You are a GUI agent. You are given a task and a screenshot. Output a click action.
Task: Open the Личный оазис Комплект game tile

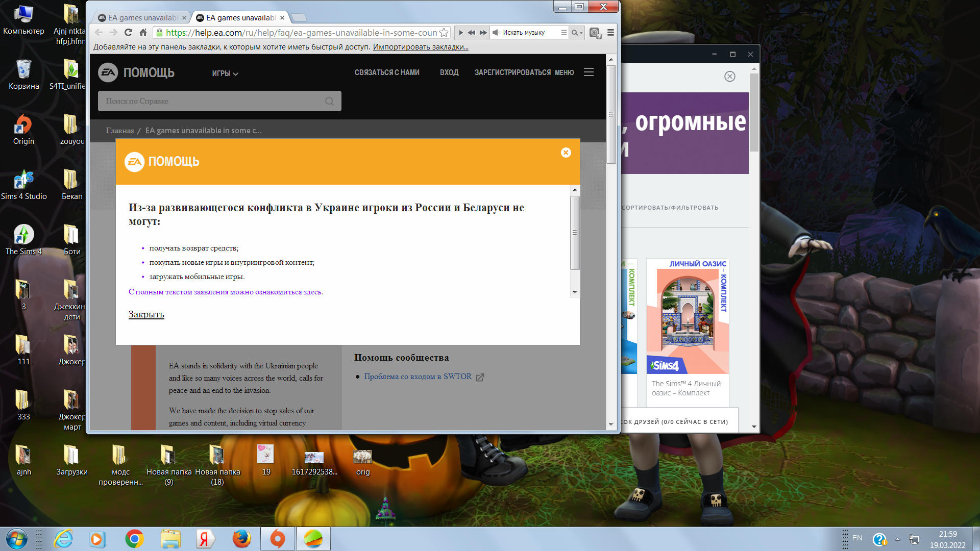pyautogui.click(x=687, y=332)
